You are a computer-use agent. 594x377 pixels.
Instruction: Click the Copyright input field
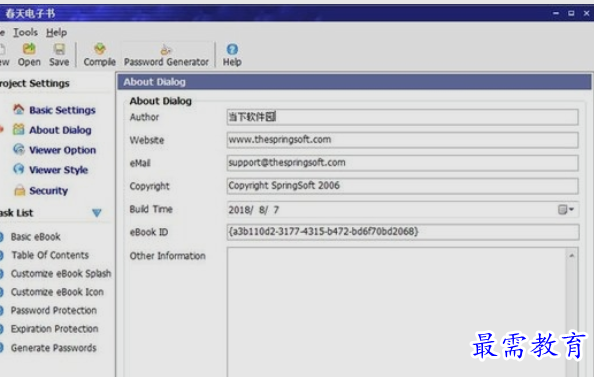(402, 186)
